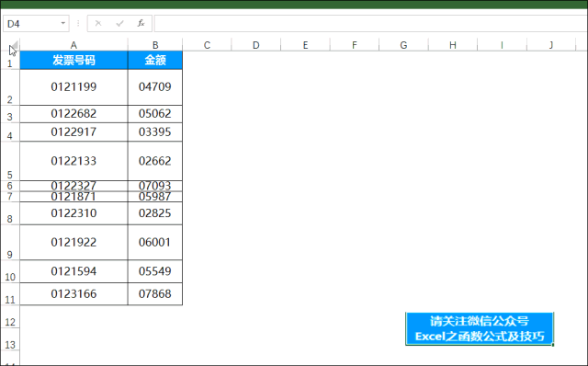The width and height of the screenshot is (588, 366).
Task: Click the 发票号码 header cell
Action: pos(73,60)
